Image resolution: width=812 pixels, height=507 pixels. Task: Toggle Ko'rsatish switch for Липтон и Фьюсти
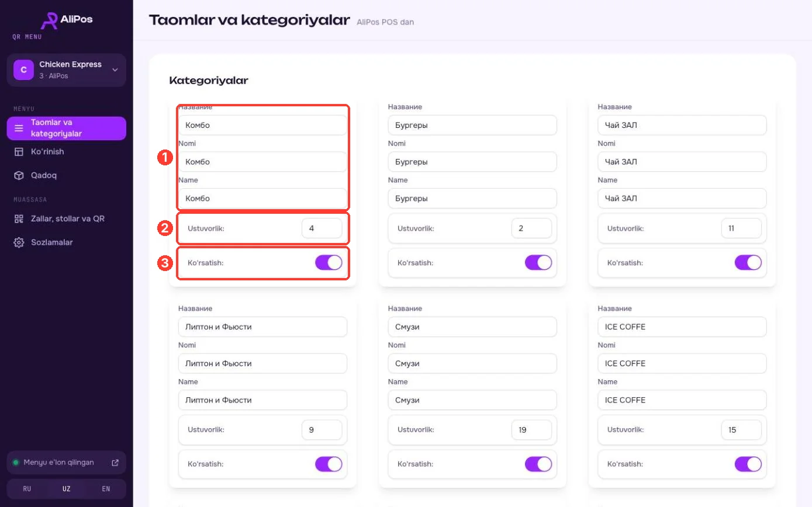pos(329,464)
